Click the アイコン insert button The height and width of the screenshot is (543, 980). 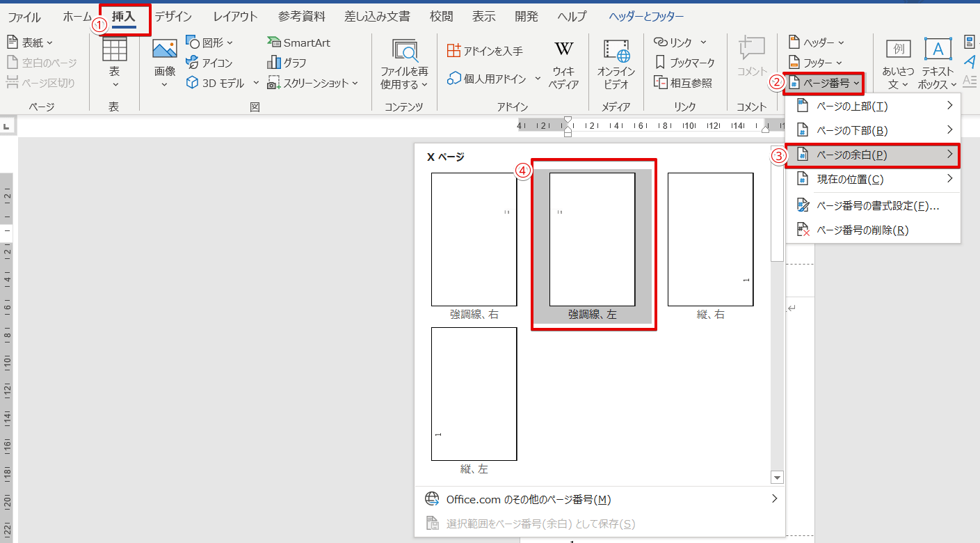(x=209, y=63)
